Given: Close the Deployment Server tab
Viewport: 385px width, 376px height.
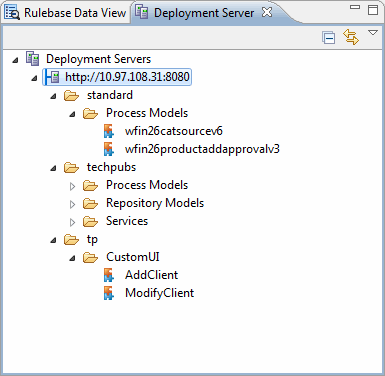Looking at the screenshot, I should 267,12.
